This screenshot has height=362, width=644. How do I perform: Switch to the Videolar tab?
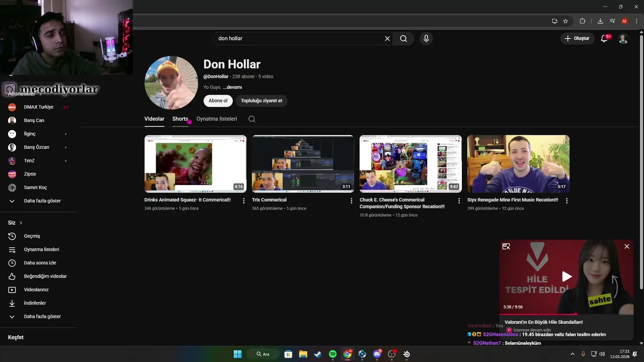pos(154,119)
